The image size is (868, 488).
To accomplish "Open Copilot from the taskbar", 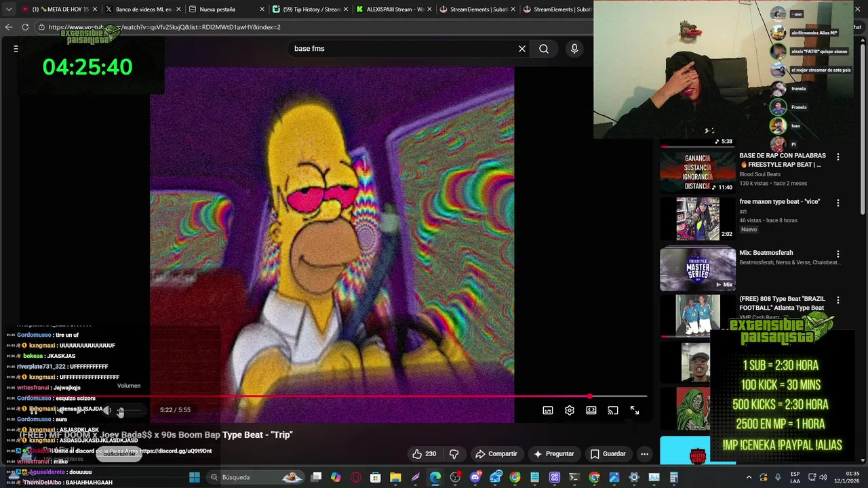I will point(336,477).
